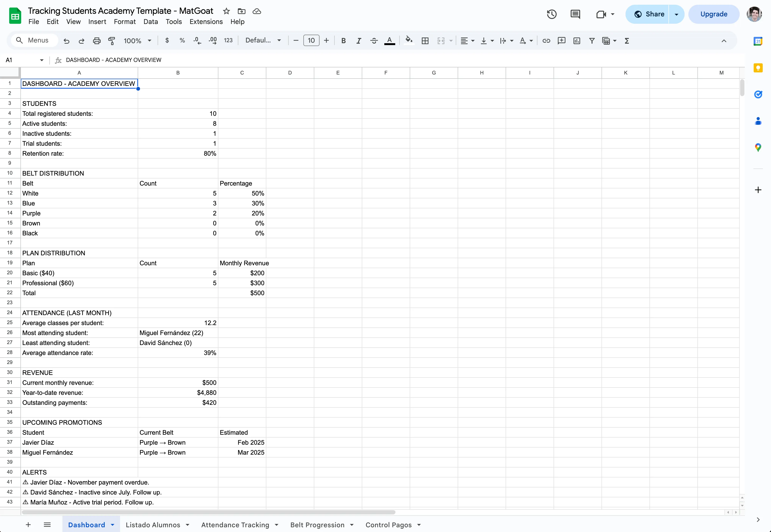Viewport: 771px width, 532px height.
Task: Open the zoom level dropdown
Action: pyautogui.click(x=137, y=40)
